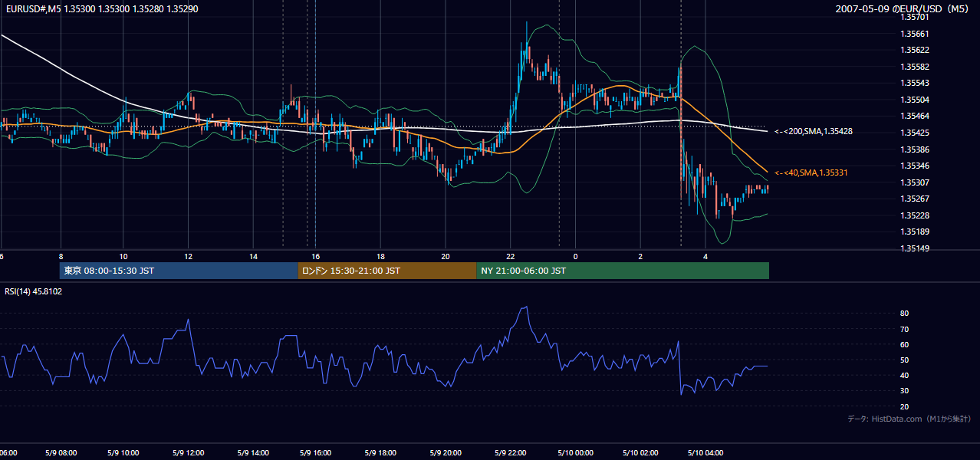Click the '2007-05-09 のEUR/USD (M5)' chart heading
The height and width of the screenshot is (460, 980).
coord(903,8)
